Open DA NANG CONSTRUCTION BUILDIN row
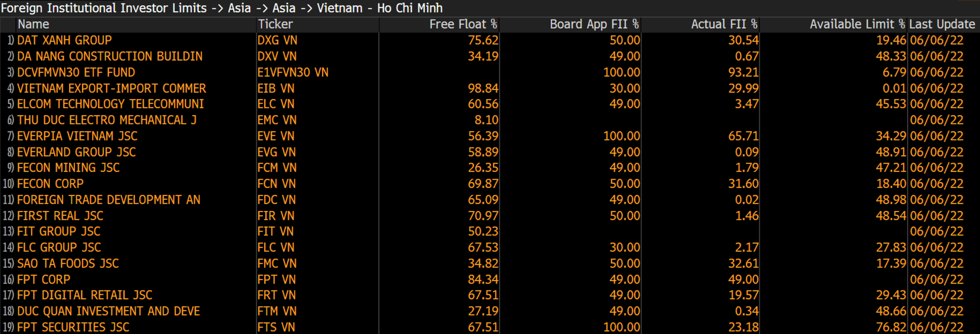This screenshot has height=334, width=980. (x=490, y=56)
